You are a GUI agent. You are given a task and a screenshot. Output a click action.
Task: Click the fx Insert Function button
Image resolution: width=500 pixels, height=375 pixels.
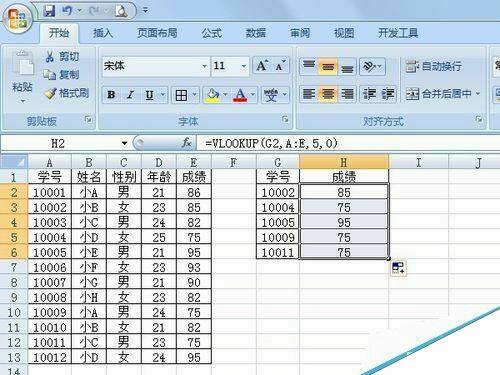point(187,143)
